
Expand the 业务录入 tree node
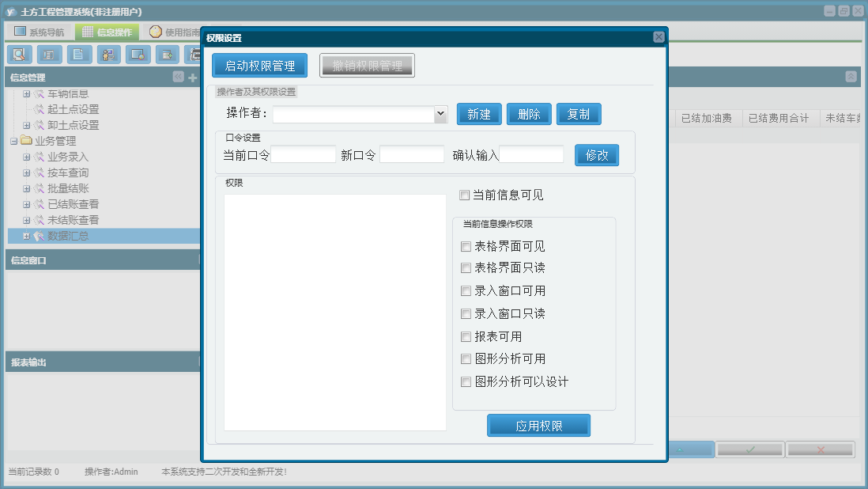[26, 157]
